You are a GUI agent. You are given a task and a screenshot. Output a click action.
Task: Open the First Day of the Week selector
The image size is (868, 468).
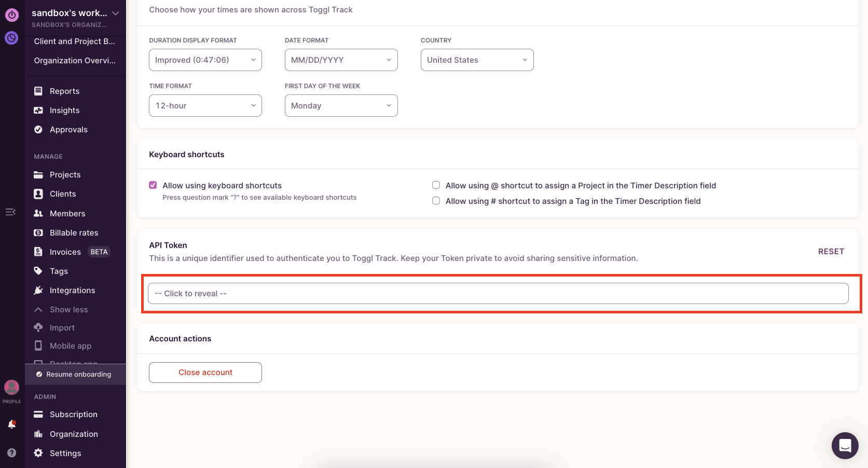tap(341, 105)
